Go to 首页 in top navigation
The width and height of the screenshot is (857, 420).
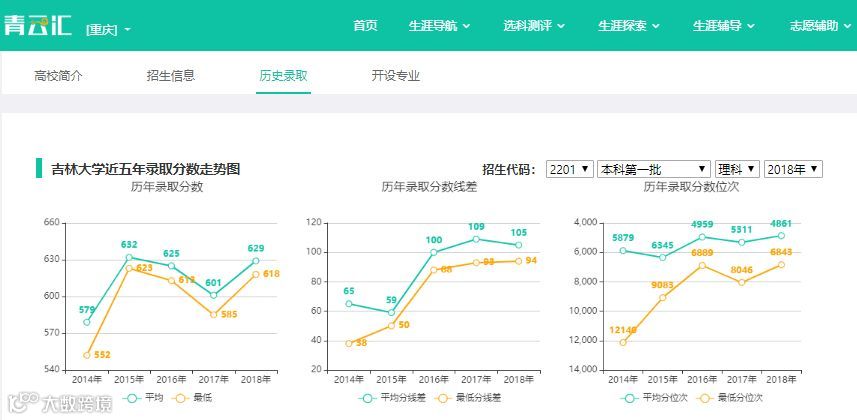tap(365, 26)
